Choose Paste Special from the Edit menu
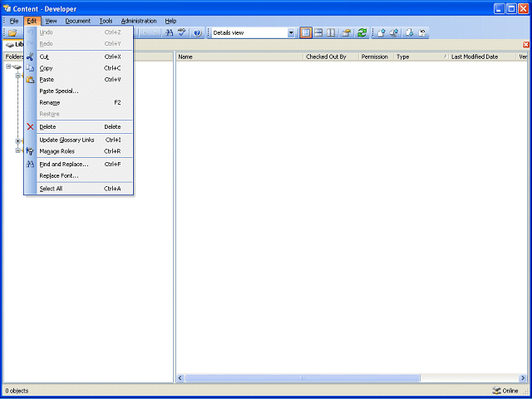The image size is (532, 399). click(x=79, y=91)
